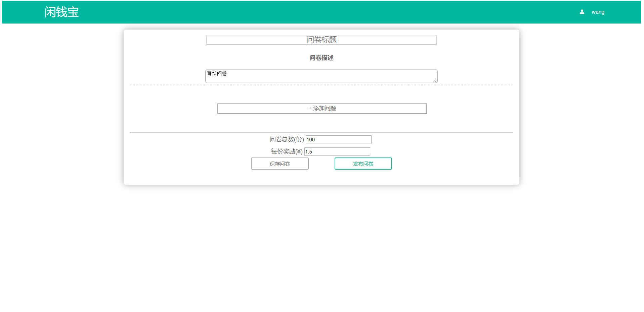Click the description textarea resize handle
This screenshot has width=644, height=312.
[435, 81]
